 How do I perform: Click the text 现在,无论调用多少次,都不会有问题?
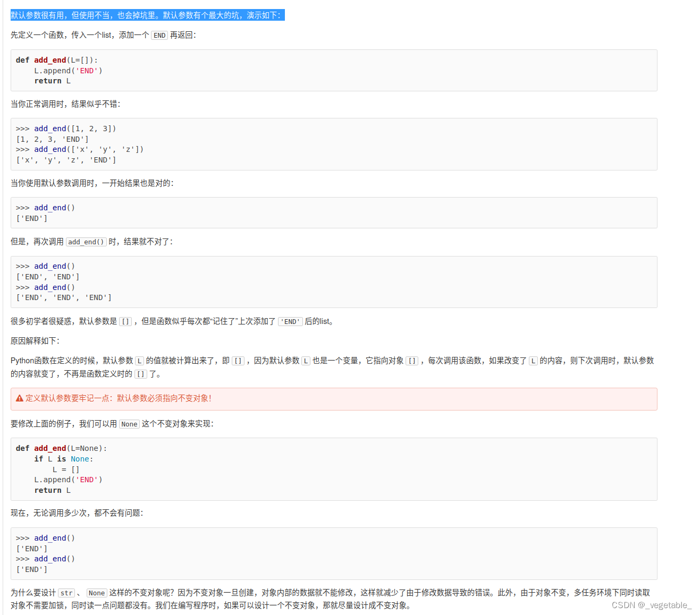77,513
